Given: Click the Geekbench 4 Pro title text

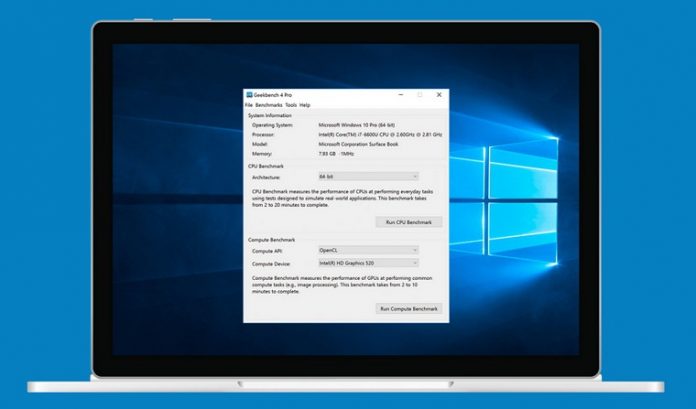Looking at the screenshot, I should (x=273, y=95).
